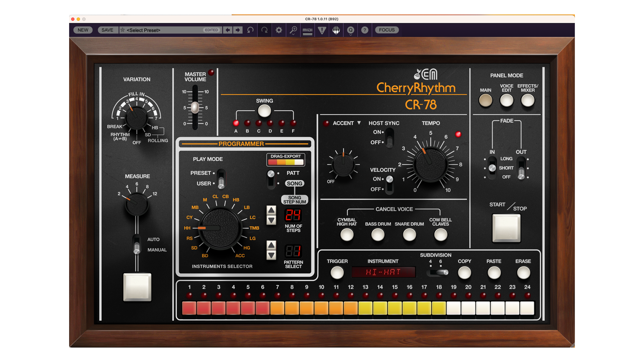Decrease NUM OF STEPS with down arrow
The width and height of the screenshot is (644, 362).
point(271,220)
